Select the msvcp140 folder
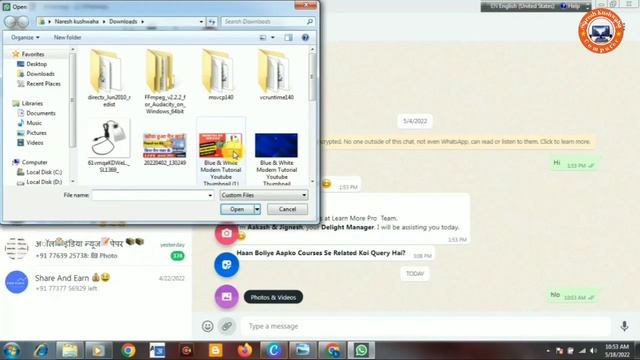Viewport: 640px width, 360px height. 221,75
